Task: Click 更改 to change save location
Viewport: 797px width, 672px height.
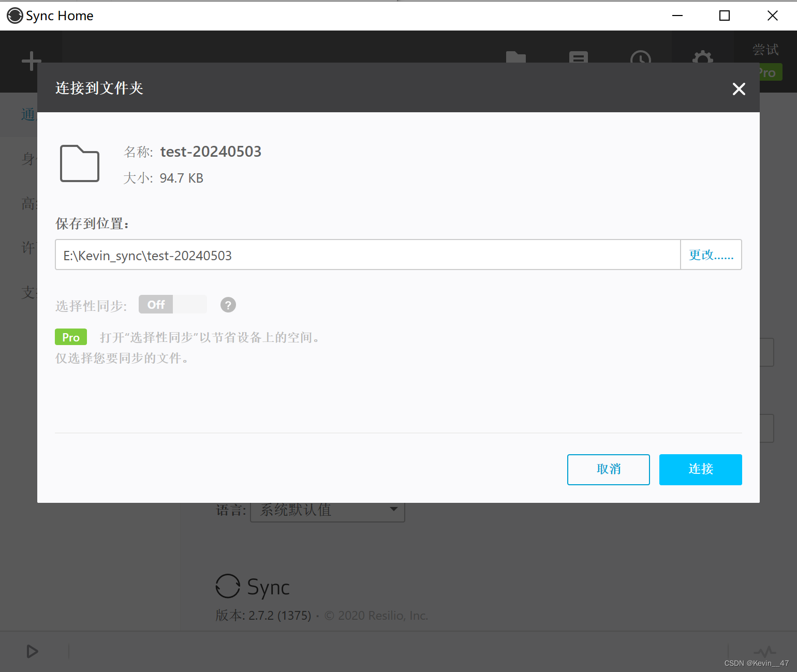Action: point(711,255)
